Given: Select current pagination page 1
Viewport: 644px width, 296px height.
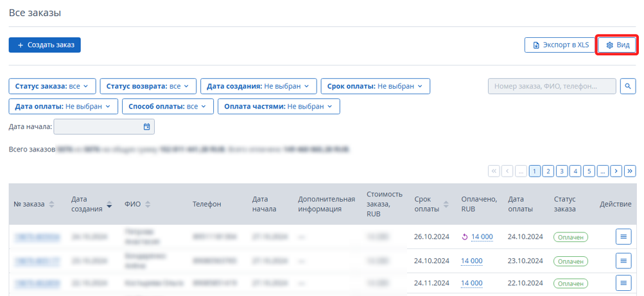Looking at the screenshot, I should point(534,171).
